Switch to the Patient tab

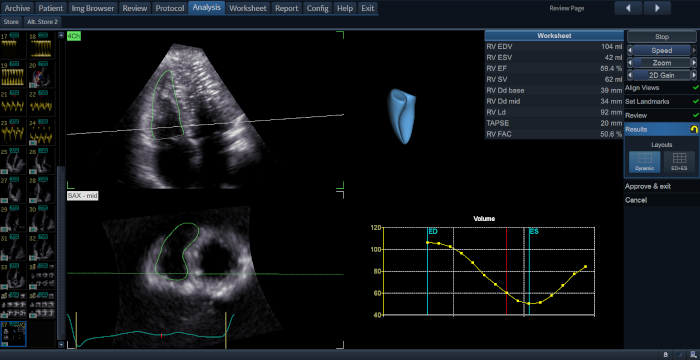(x=50, y=8)
